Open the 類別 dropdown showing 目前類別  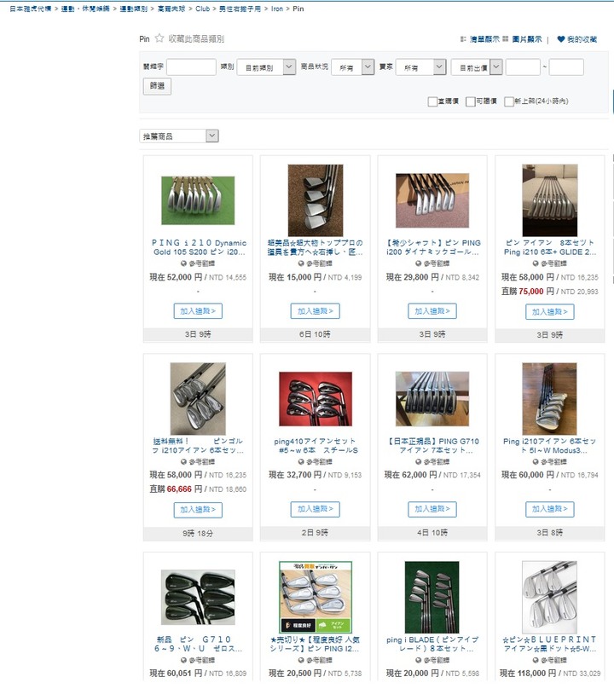(x=266, y=67)
